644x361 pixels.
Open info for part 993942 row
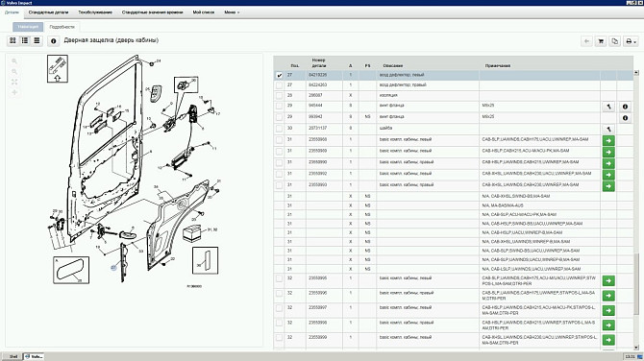[625, 118]
